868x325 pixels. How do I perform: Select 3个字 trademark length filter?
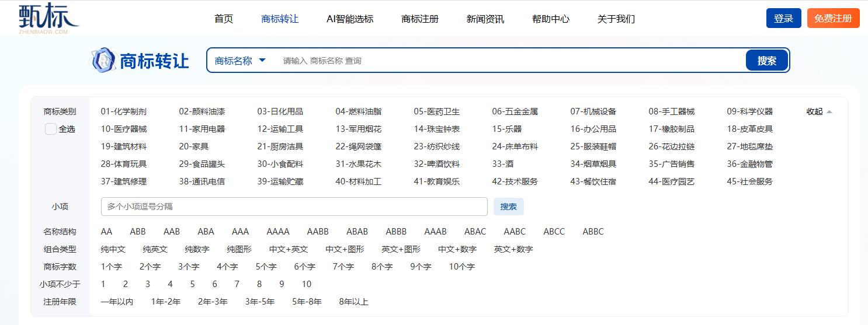[189, 267]
